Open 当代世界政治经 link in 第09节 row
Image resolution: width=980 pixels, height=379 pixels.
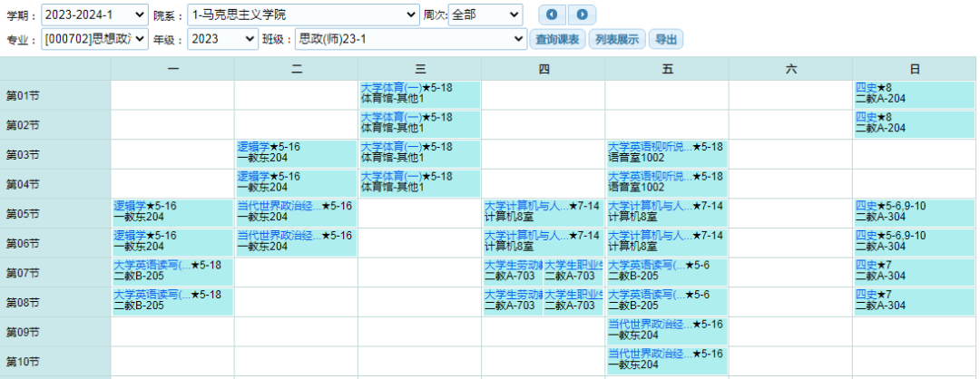click(650, 324)
